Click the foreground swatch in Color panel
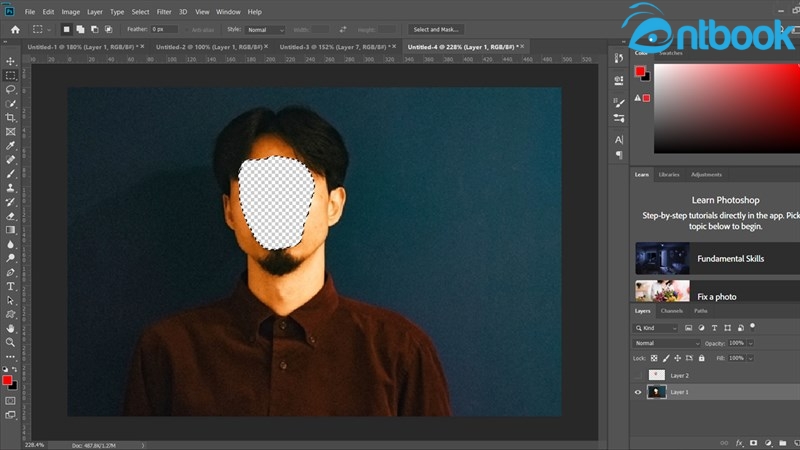 click(x=640, y=71)
